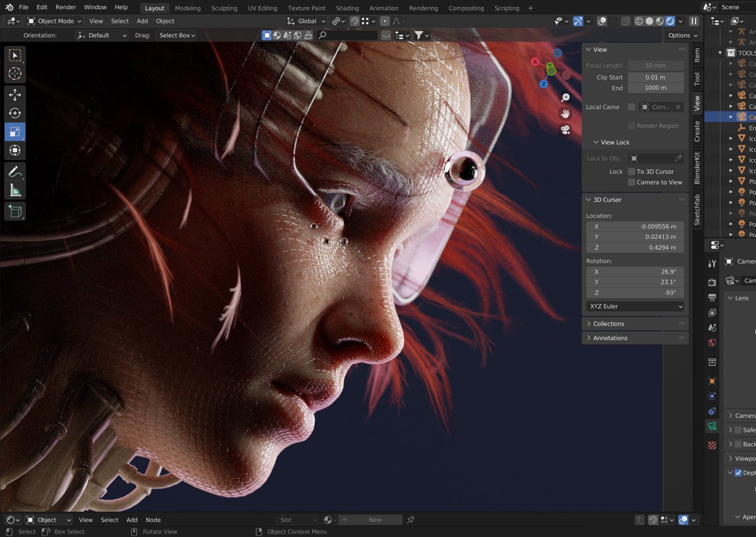Expand the Collections panel
This screenshot has width=756, height=537.
pyautogui.click(x=635, y=323)
